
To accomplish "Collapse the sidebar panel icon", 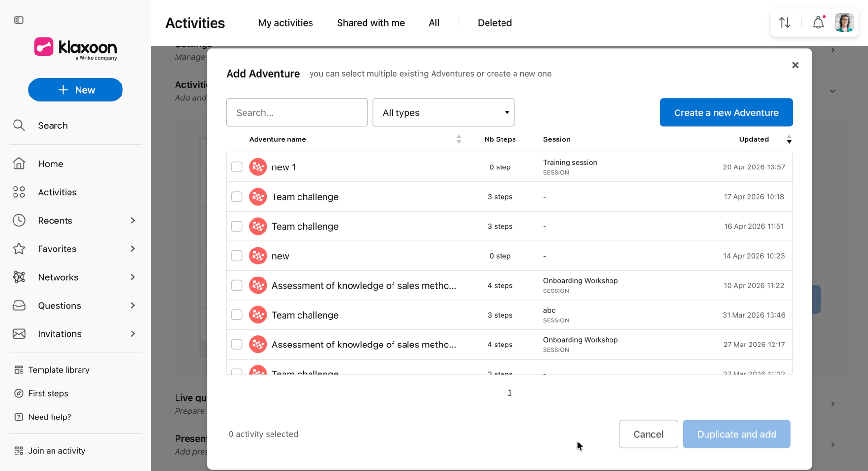I will pyautogui.click(x=19, y=20).
